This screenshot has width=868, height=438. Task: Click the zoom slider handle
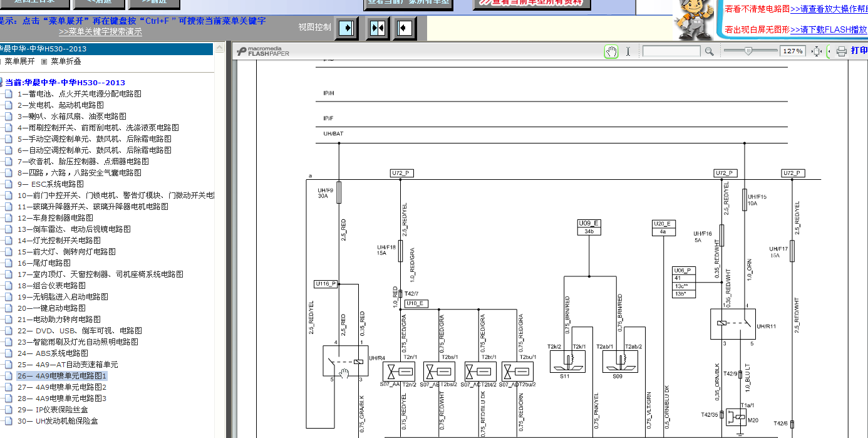(748, 51)
